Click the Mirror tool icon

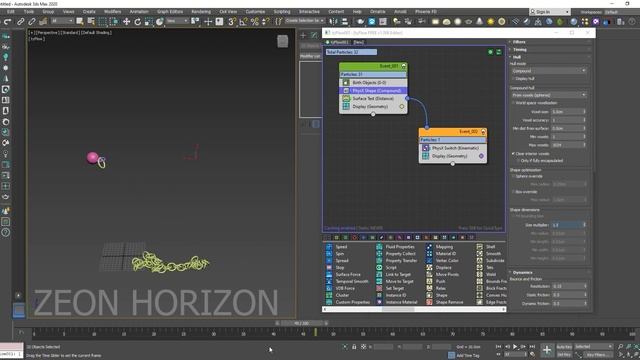[333, 22]
